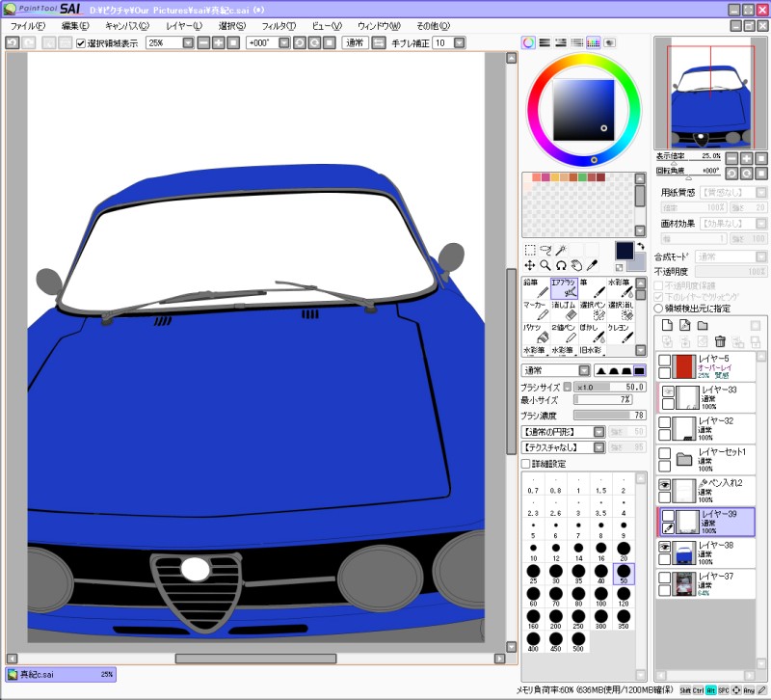771x700 pixels.
Task: Select the バケツ (bucket) fill tool
Action: [536, 333]
